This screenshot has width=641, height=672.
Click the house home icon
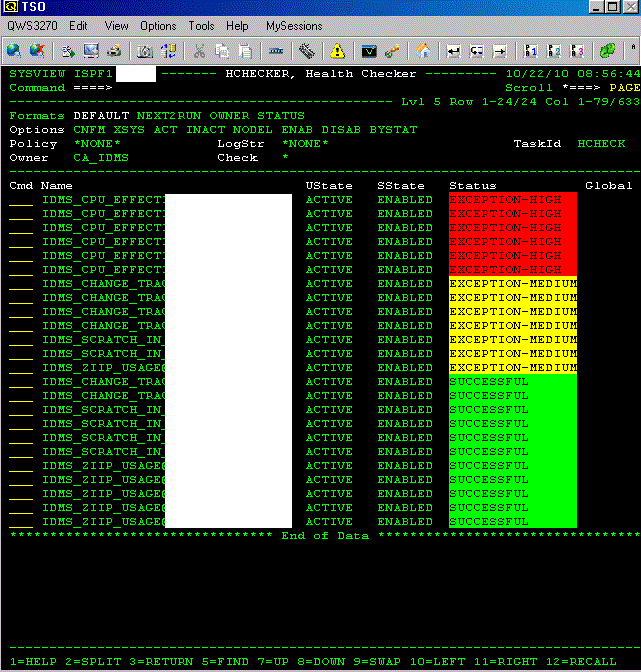tap(424, 50)
